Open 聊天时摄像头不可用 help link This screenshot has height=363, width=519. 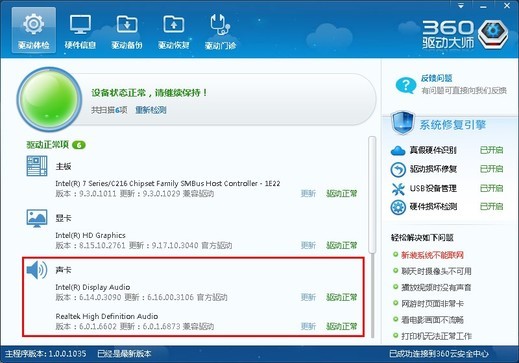tap(436, 271)
